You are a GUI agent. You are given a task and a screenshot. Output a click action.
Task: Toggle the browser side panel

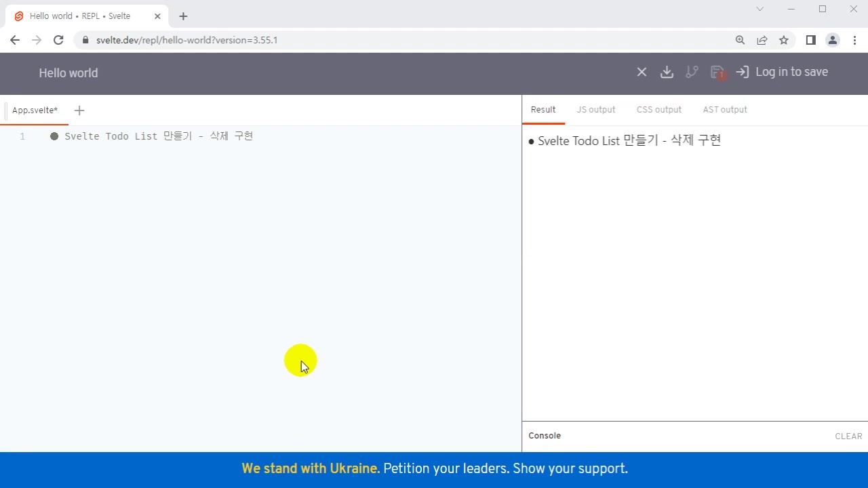pyautogui.click(x=810, y=40)
